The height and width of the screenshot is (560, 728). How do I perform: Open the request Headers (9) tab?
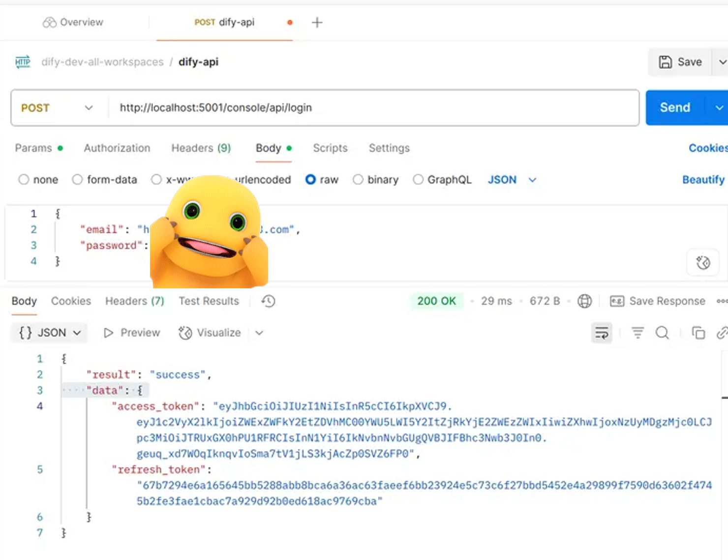coord(201,148)
